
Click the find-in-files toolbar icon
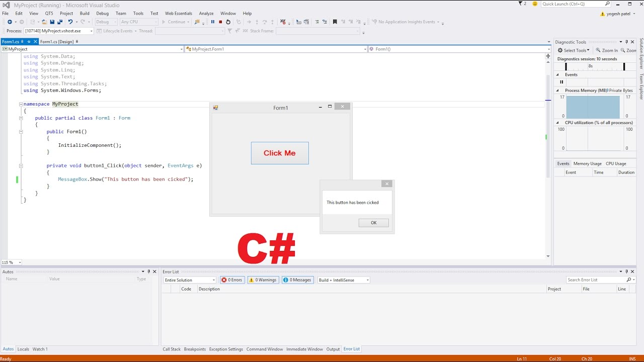(x=197, y=22)
